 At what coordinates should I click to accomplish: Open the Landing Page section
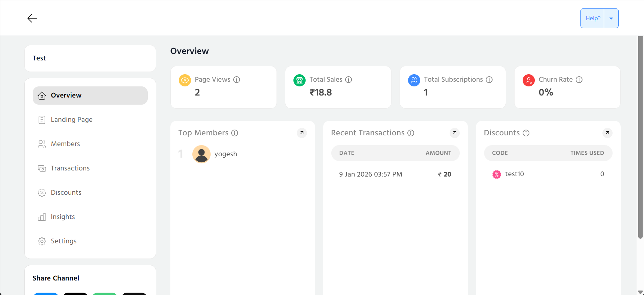tap(71, 120)
